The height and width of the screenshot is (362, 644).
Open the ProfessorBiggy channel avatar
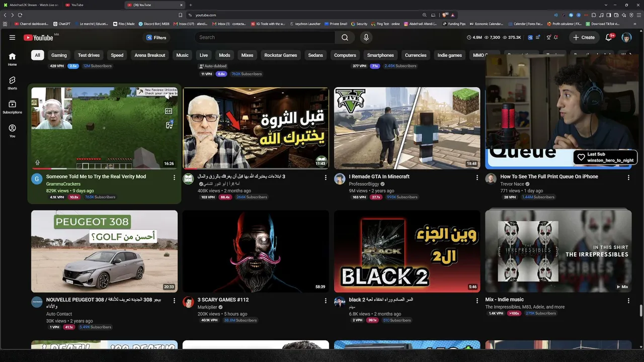click(340, 179)
